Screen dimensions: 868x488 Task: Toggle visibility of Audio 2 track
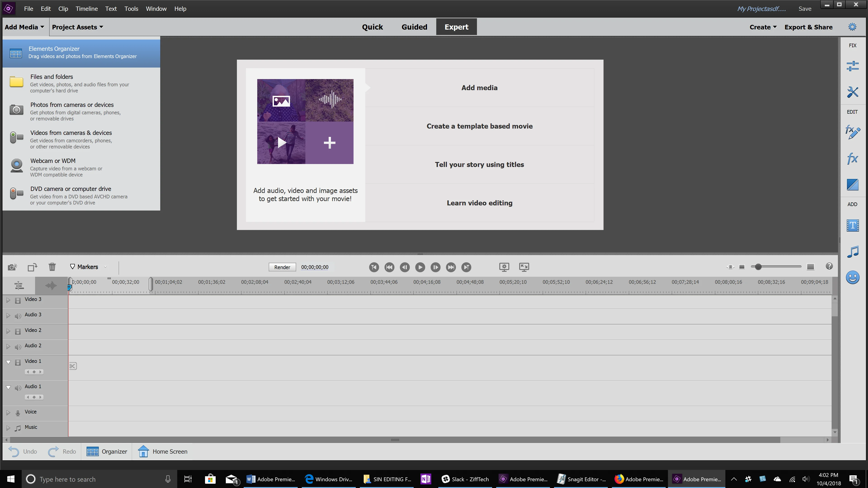(x=17, y=346)
